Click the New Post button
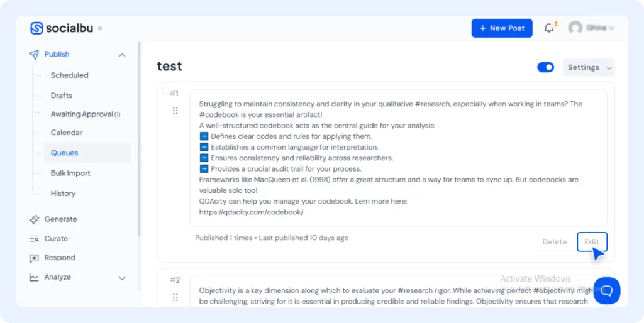644x323 pixels. (502, 28)
